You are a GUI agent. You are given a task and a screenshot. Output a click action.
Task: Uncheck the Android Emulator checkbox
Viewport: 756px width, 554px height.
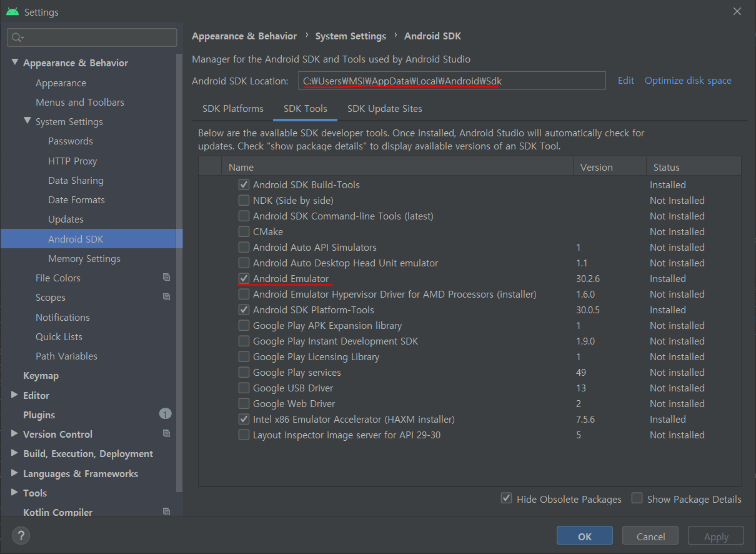tap(244, 278)
